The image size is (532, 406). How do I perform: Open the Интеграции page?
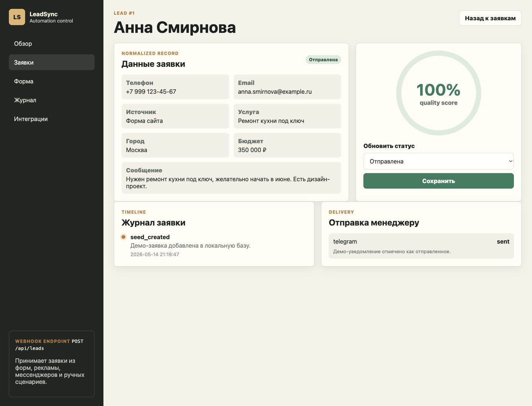coord(52,119)
